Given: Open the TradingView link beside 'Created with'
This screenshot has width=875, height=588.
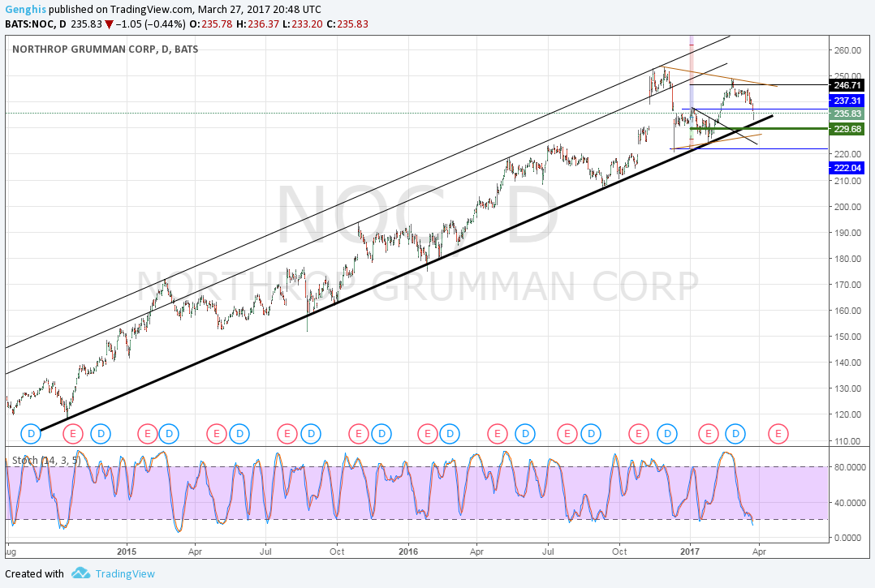Looking at the screenshot, I should pyautogui.click(x=125, y=573).
